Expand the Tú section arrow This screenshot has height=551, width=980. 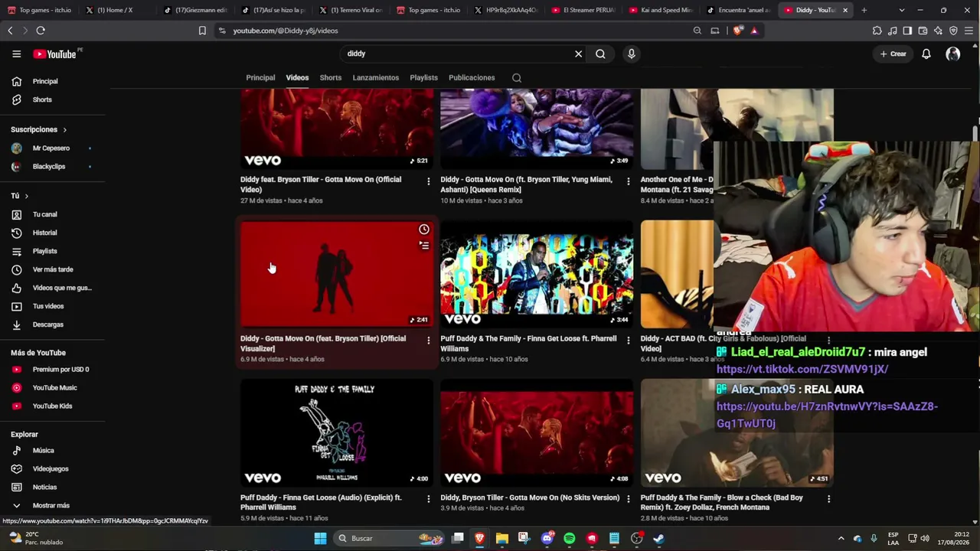tap(26, 196)
